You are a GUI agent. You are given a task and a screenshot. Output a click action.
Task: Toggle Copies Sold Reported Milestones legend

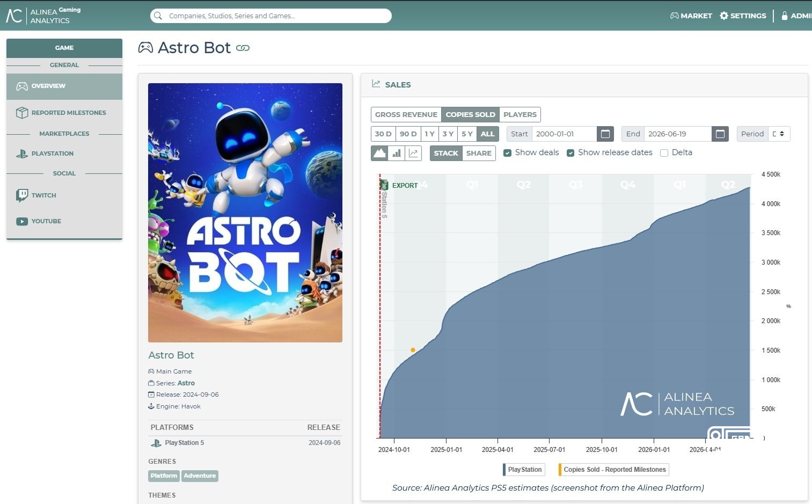point(614,470)
